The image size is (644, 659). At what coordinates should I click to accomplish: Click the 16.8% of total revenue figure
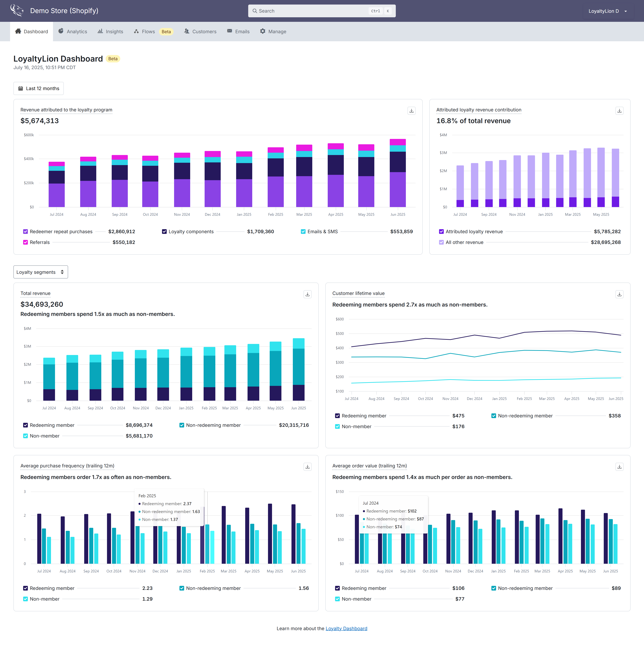click(473, 121)
